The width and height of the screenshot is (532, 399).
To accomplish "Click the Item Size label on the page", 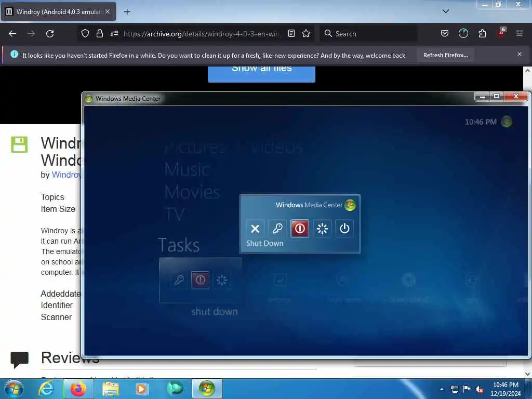I will click(58, 209).
